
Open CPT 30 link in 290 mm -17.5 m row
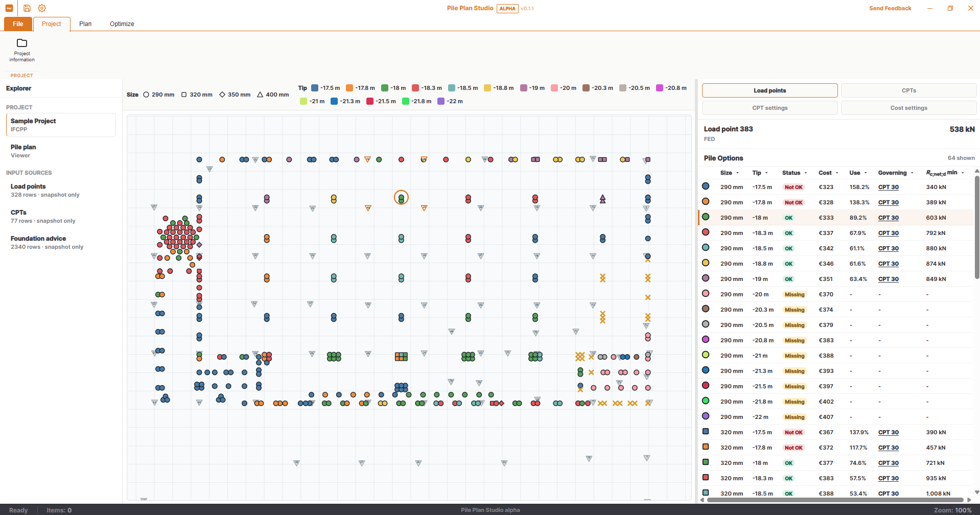[888, 187]
